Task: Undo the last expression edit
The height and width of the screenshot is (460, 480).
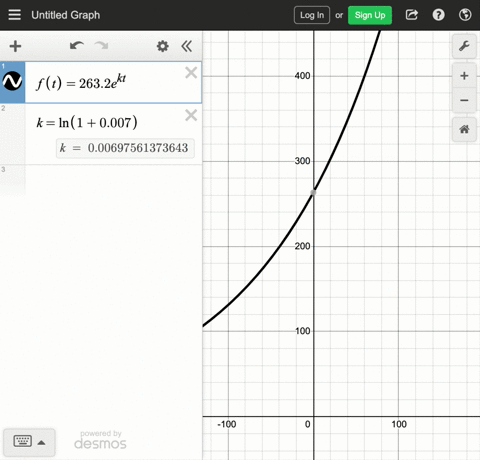Action: pyautogui.click(x=76, y=46)
